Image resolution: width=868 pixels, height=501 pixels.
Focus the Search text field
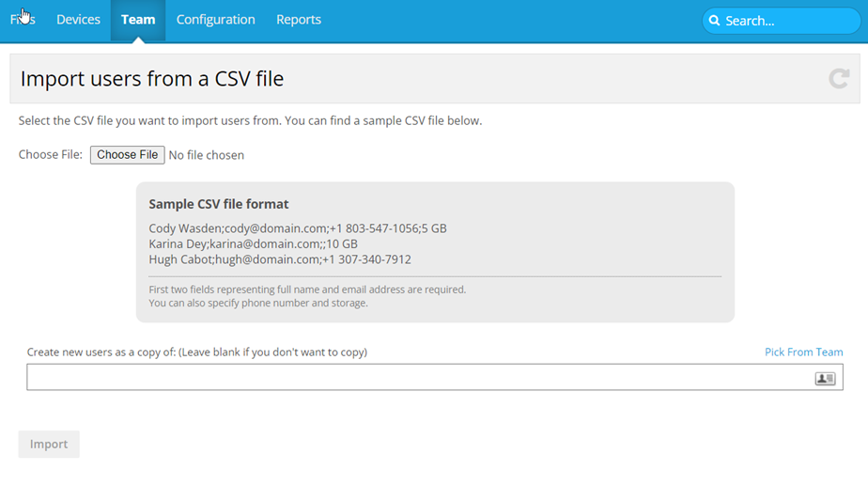coord(787,21)
